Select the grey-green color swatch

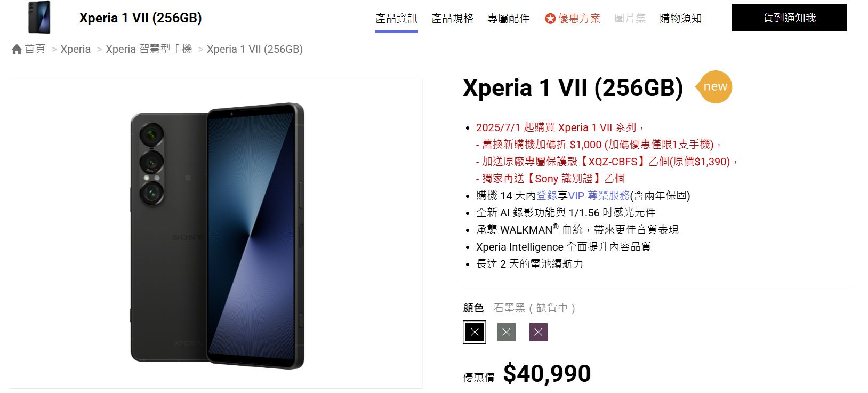click(507, 332)
